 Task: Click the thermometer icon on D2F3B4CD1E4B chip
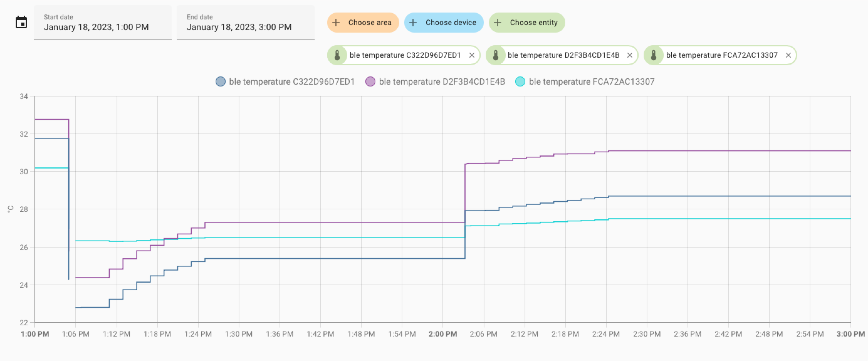pos(496,55)
